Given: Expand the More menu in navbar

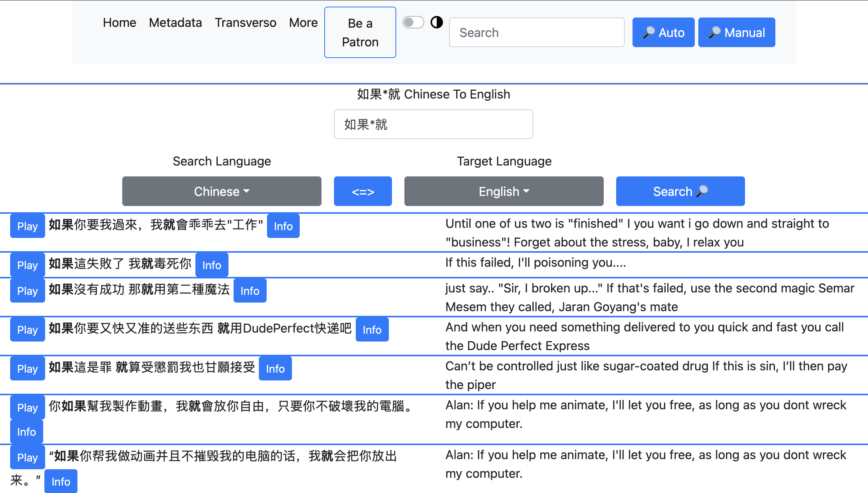Looking at the screenshot, I should pyautogui.click(x=303, y=23).
